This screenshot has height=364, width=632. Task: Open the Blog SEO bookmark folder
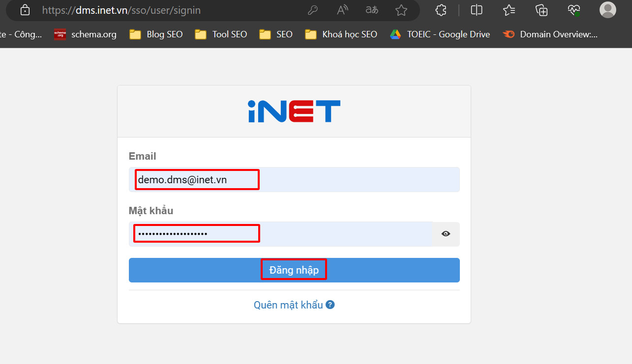tap(156, 34)
